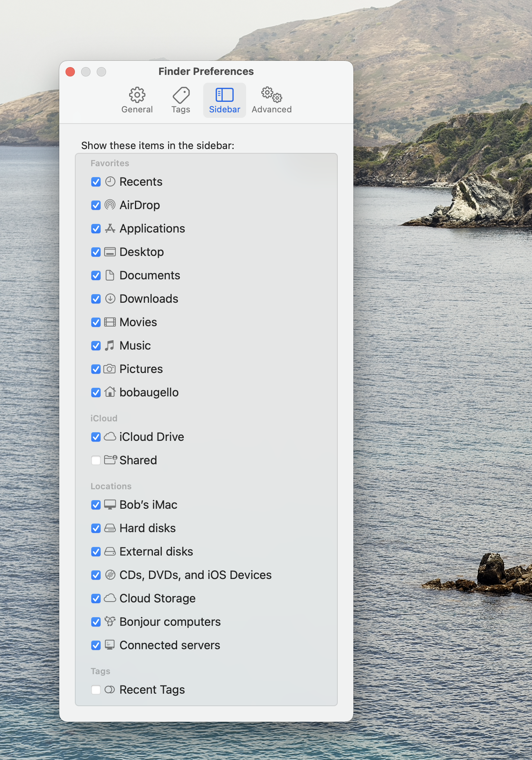Uncheck the Music checkbox
The image size is (532, 760).
96,346
